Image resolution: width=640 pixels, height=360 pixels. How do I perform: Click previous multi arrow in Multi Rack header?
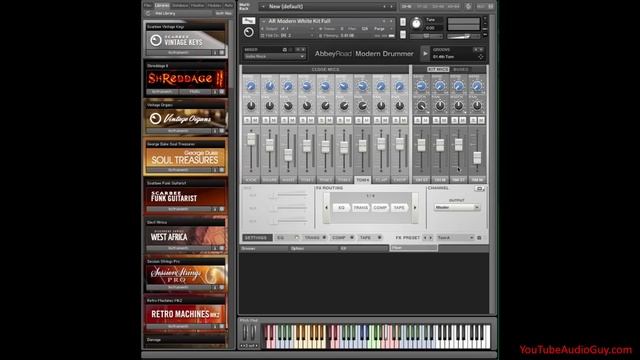coord(384,7)
